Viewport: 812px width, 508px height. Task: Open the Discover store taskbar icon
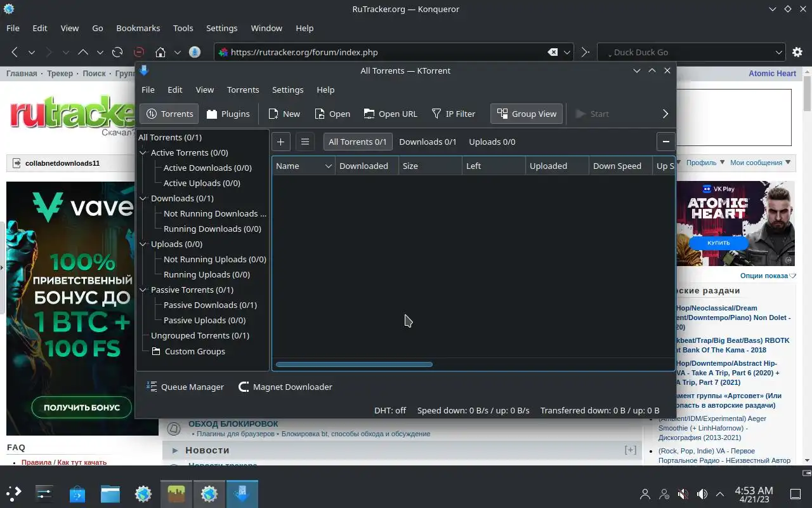click(x=77, y=493)
